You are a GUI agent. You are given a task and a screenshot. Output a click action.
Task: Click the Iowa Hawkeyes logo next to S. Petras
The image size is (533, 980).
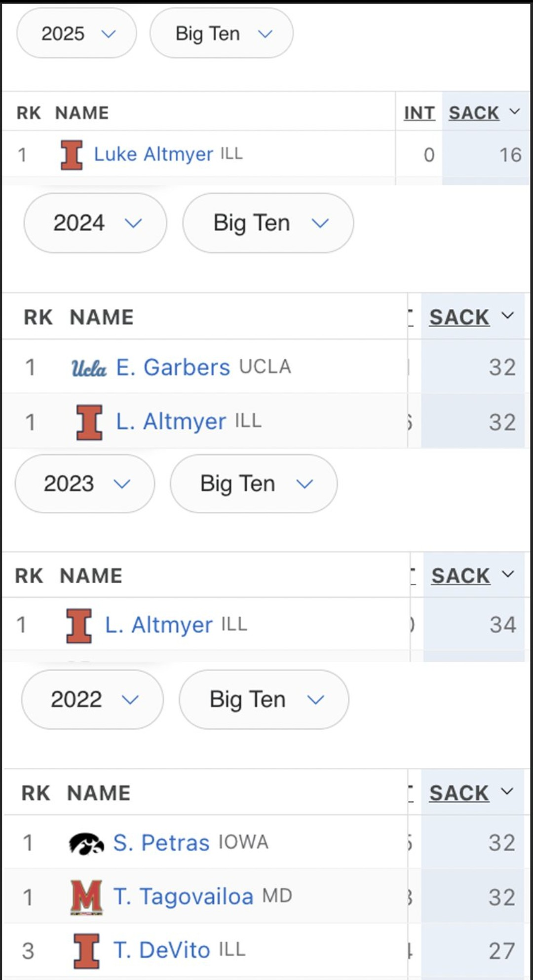[x=86, y=843]
